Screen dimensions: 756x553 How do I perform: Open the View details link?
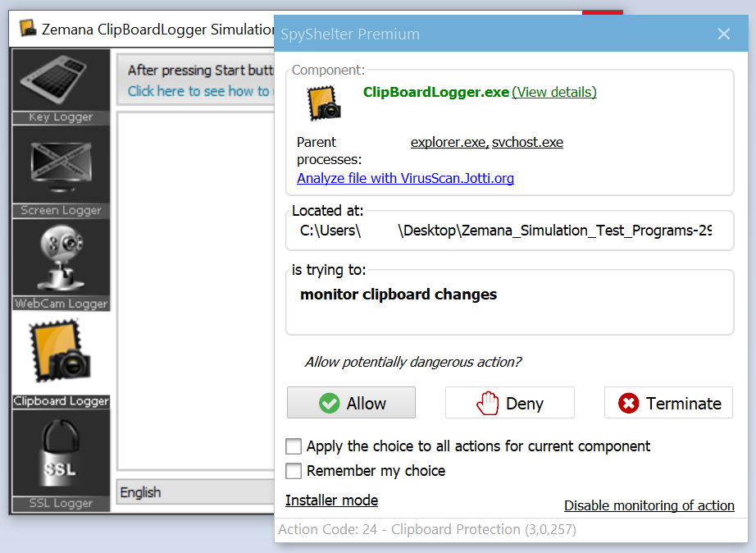click(x=554, y=92)
